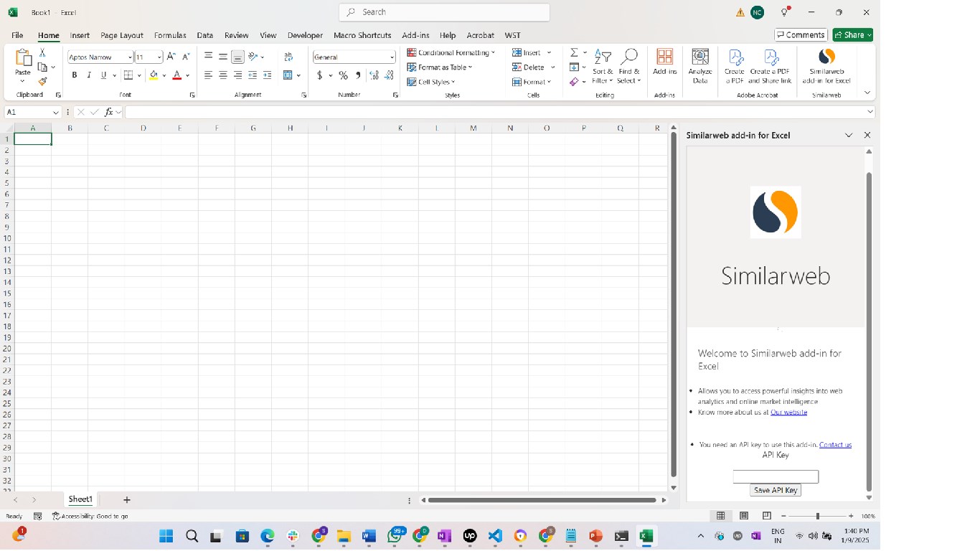Cut the selection with the scissors icon

[42, 53]
